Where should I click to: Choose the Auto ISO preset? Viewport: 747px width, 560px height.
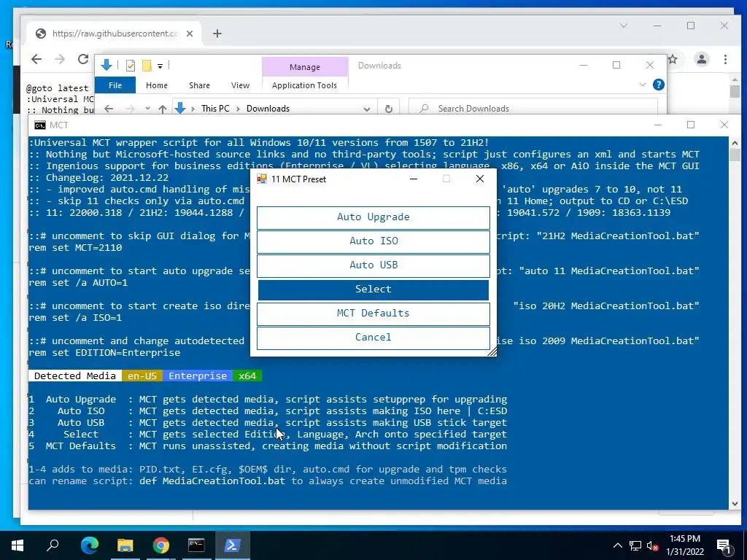[x=373, y=241]
